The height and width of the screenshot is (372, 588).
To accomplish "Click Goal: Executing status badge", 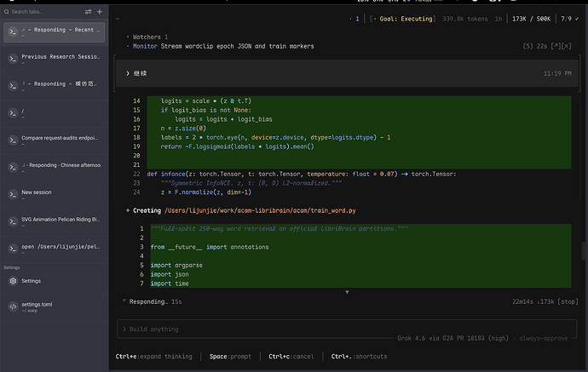I will (402, 19).
